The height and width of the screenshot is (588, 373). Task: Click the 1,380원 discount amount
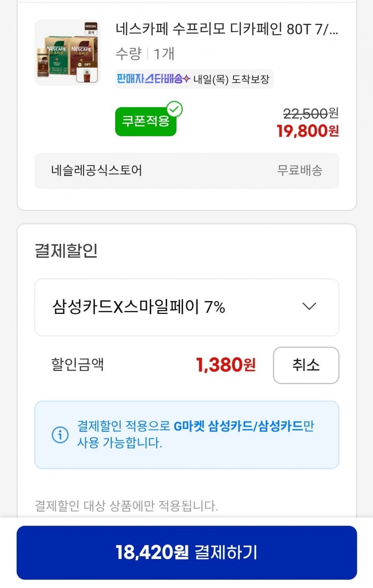click(x=226, y=365)
